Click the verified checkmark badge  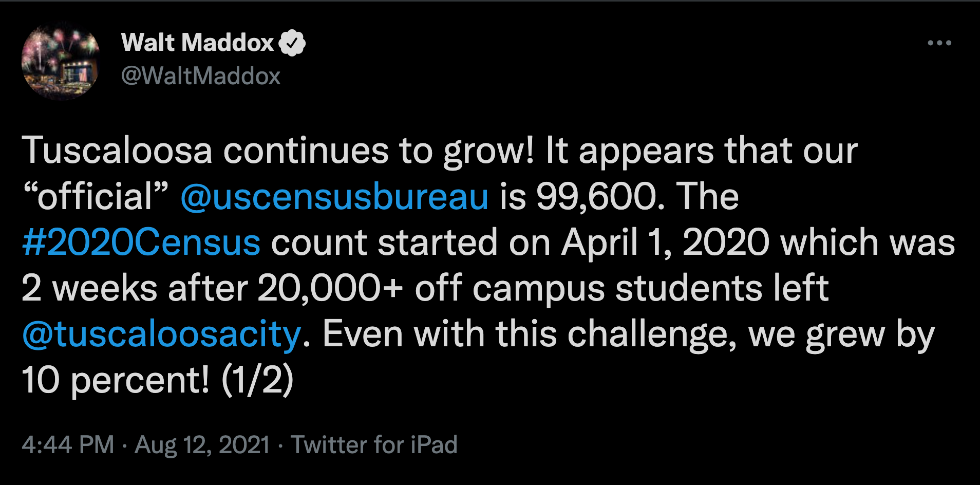tap(292, 43)
